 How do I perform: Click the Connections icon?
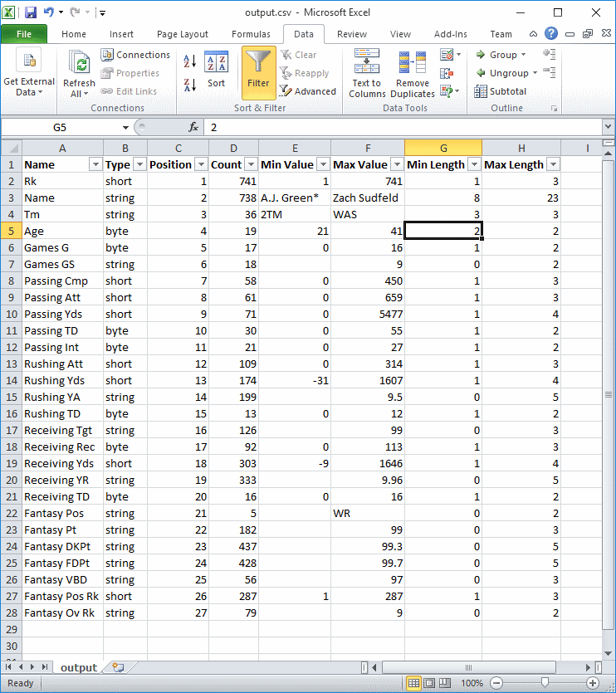click(107, 55)
